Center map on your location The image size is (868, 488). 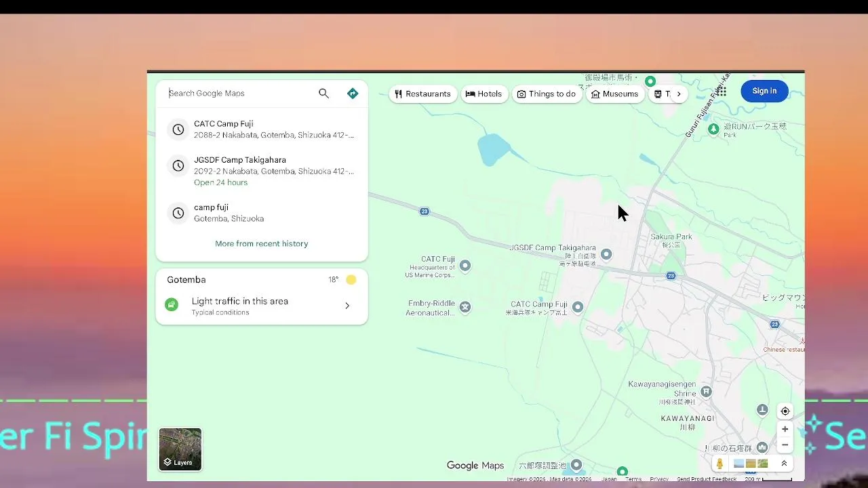[785, 411]
